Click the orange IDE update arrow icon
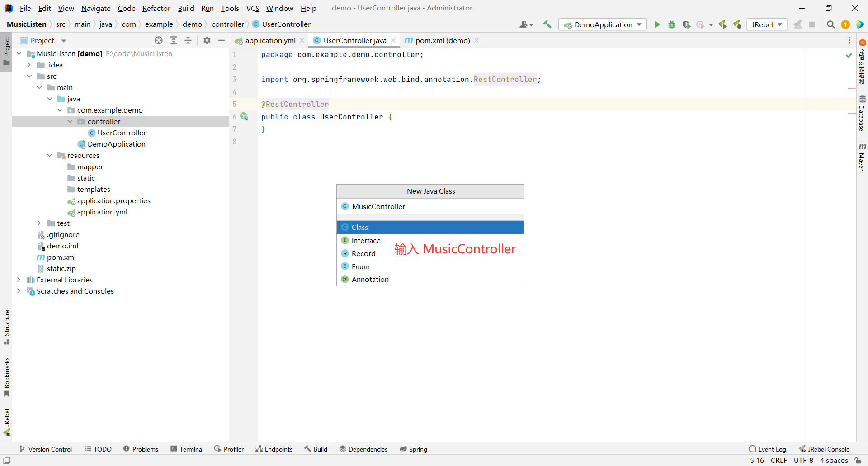This screenshot has width=868, height=466. (845, 24)
